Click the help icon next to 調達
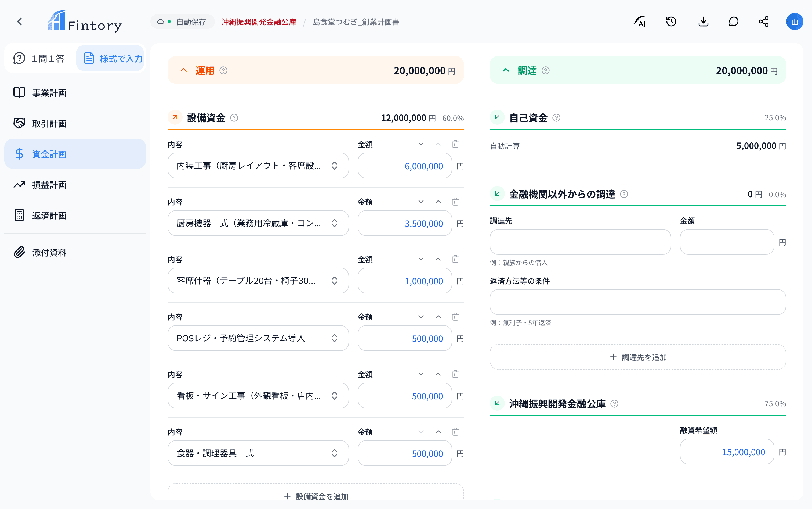This screenshot has height=509, width=812. [546, 70]
